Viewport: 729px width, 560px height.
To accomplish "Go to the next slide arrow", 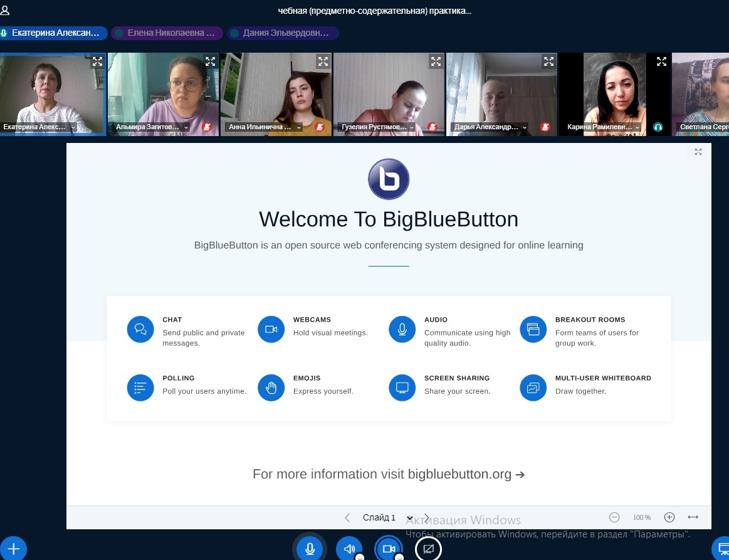I will click(427, 517).
